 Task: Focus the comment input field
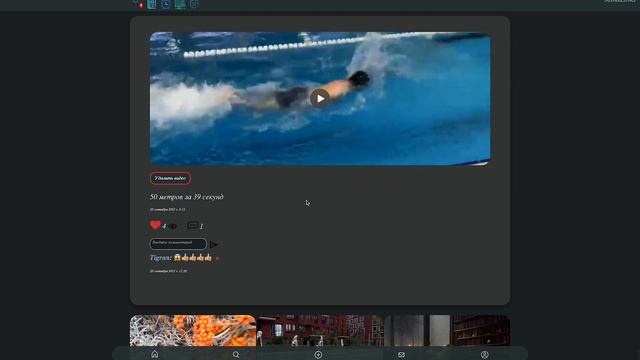(x=178, y=244)
